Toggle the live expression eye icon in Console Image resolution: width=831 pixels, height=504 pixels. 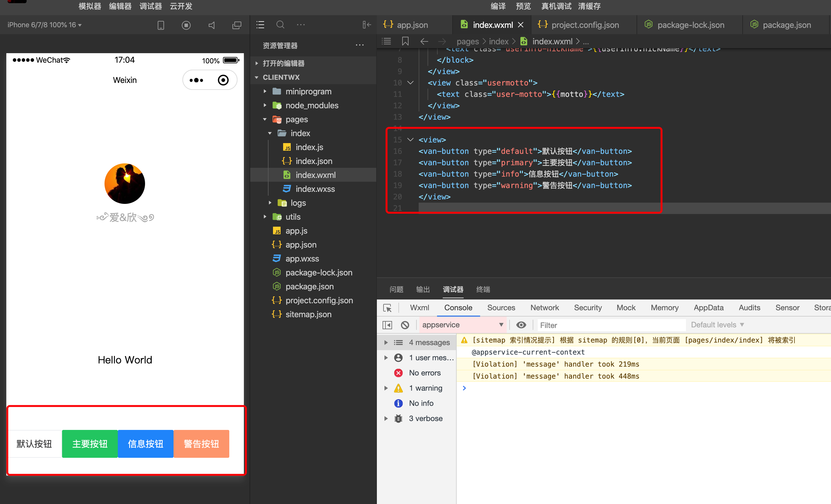[521, 324]
